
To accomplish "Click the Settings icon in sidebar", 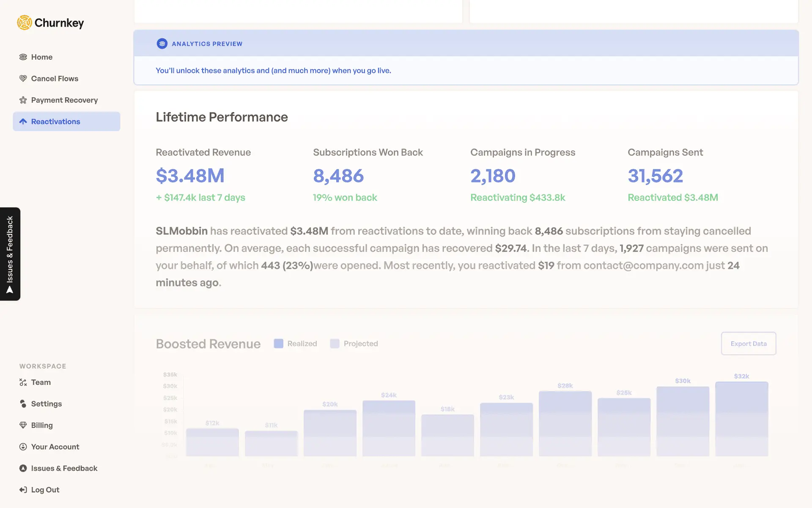I will (x=23, y=404).
